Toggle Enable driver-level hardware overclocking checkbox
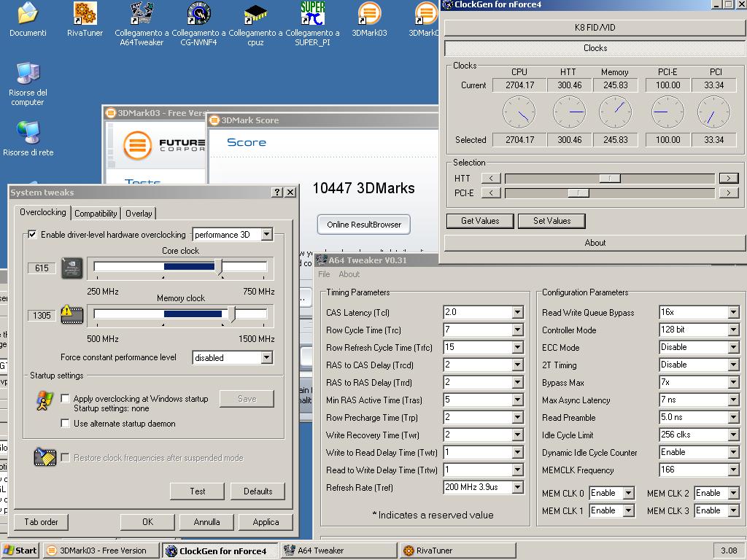This screenshot has width=747, height=560. click(32, 234)
